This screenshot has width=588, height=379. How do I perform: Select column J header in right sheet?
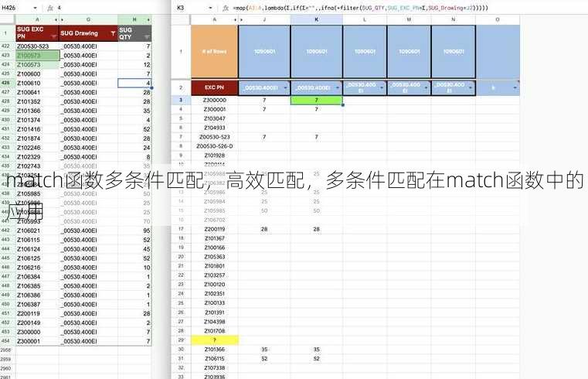(264, 19)
